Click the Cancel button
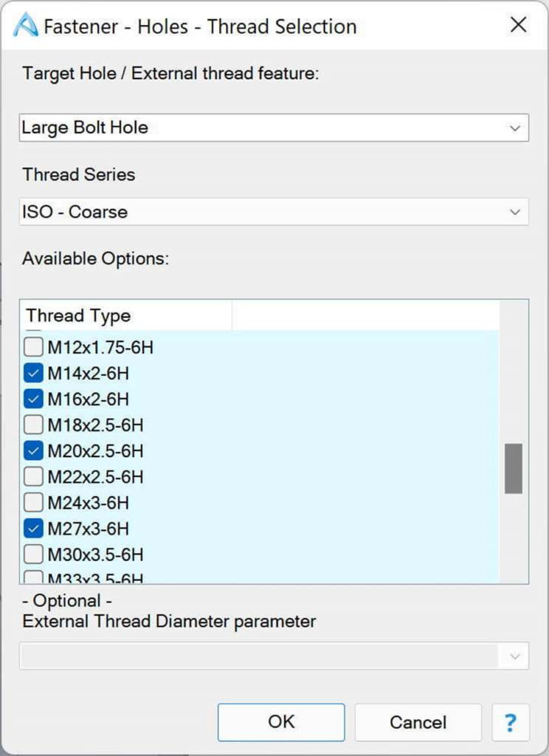549x756 pixels. click(418, 722)
